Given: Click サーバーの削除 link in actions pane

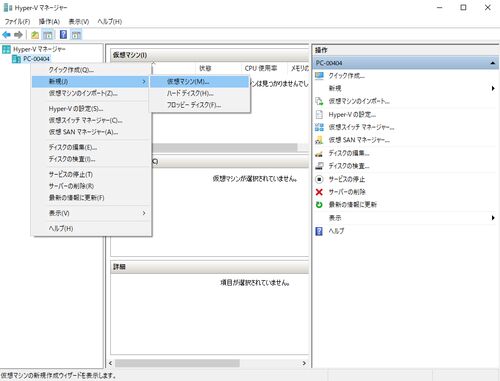Looking at the screenshot, I should [x=347, y=192].
